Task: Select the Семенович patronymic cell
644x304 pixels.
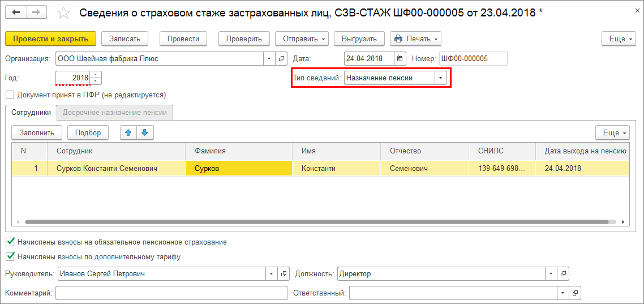Action: click(424, 169)
